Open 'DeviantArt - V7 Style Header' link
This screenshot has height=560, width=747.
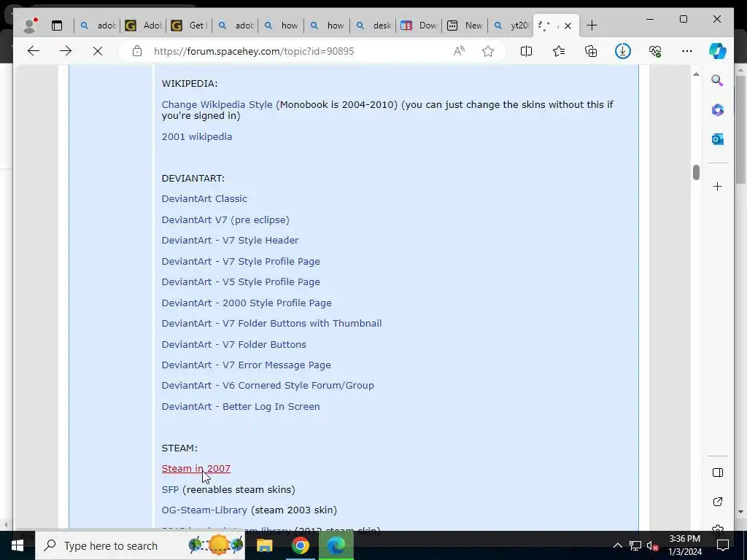click(230, 240)
